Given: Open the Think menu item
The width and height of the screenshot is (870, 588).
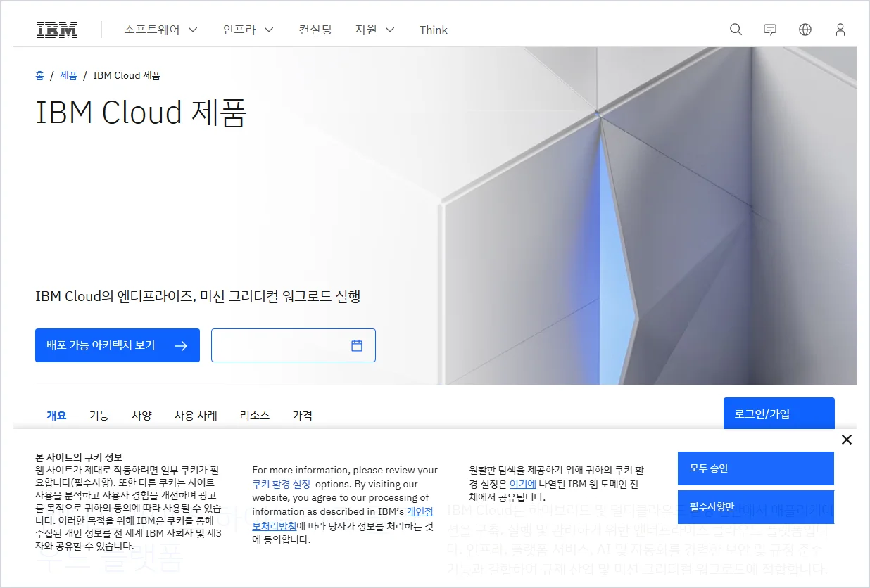Looking at the screenshot, I should coord(434,30).
